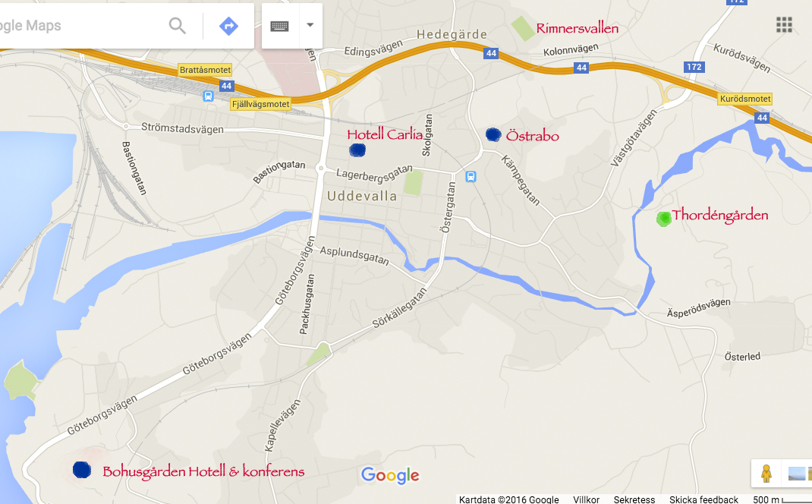
Task: Open the on-screen keyboard input tool
Action: coord(279,26)
